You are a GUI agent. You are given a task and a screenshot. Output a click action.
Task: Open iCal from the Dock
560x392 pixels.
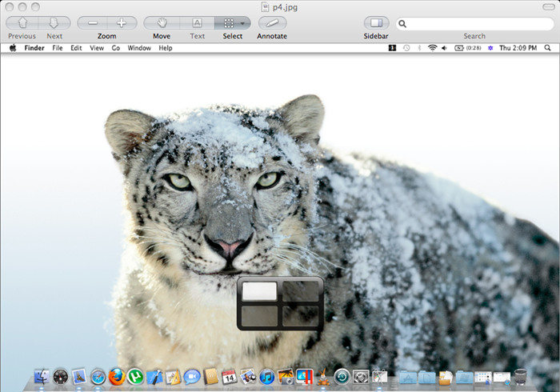pyautogui.click(x=230, y=377)
